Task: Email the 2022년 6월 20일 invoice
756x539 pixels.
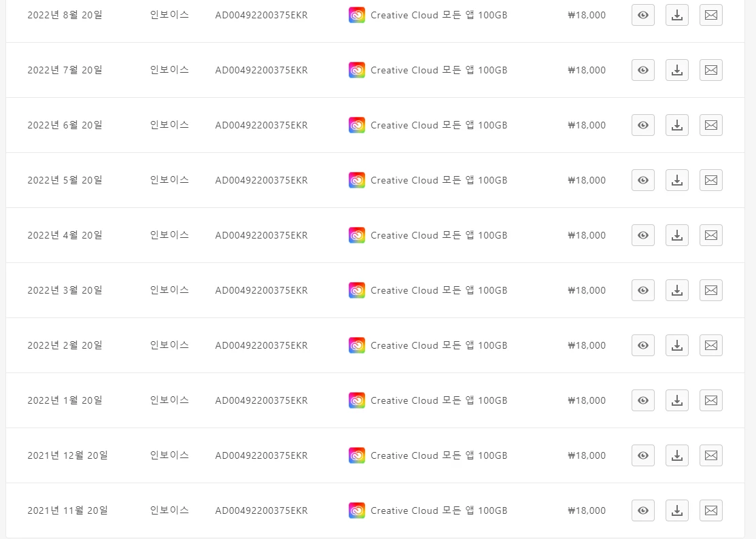Action: [710, 125]
